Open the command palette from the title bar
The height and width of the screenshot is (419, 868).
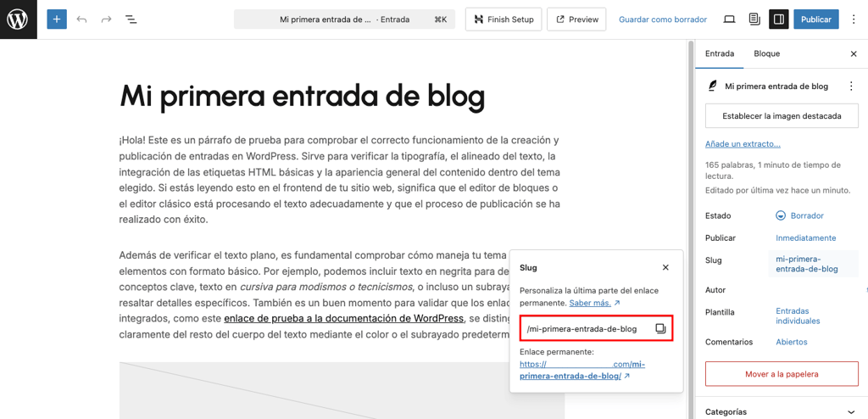click(344, 20)
